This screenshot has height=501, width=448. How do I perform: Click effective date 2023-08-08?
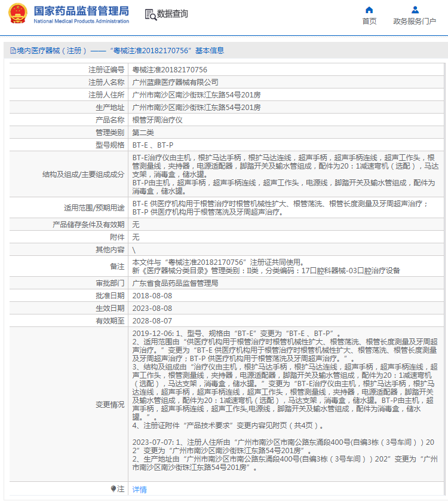pyautogui.click(x=152, y=308)
